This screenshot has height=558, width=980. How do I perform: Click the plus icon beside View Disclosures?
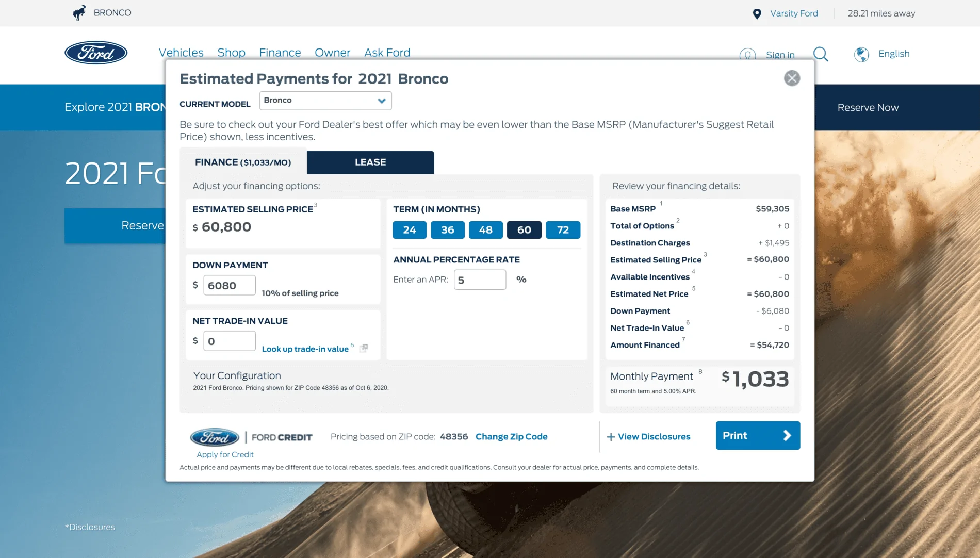pyautogui.click(x=611, y=437)
